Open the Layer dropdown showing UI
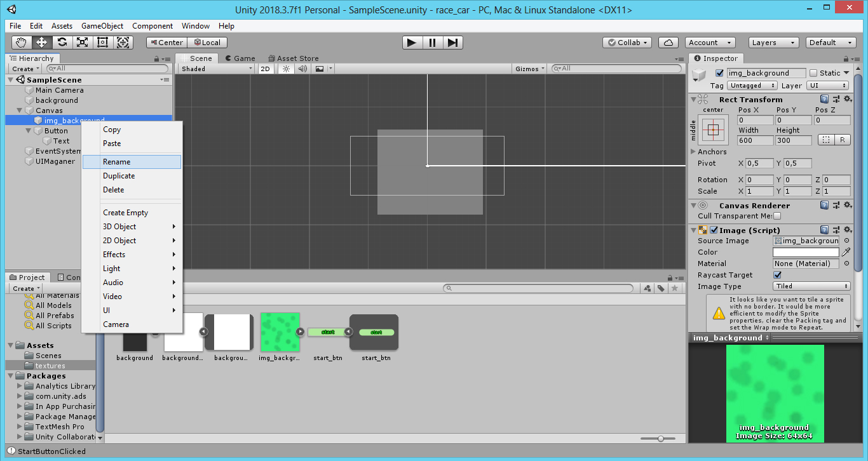This screenshot has height=461, width=868. [x=828, y=86]
